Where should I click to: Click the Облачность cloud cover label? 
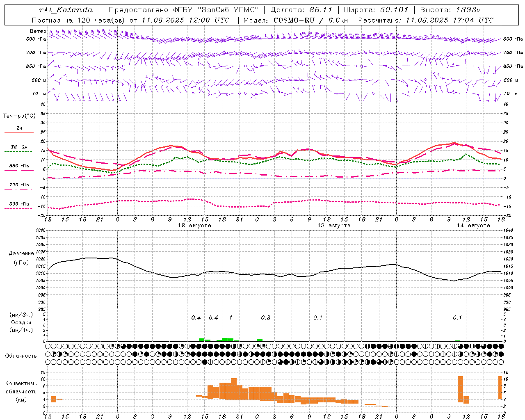[x=21, y=356]
